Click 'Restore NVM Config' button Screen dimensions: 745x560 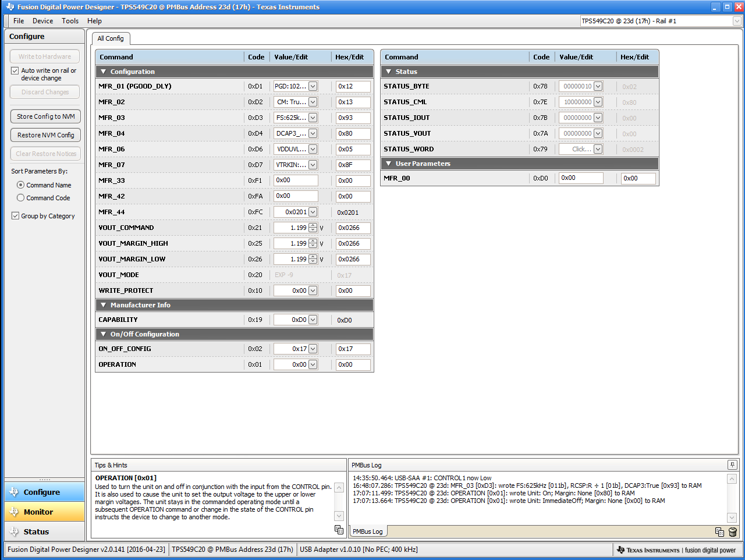click(45, 134)
